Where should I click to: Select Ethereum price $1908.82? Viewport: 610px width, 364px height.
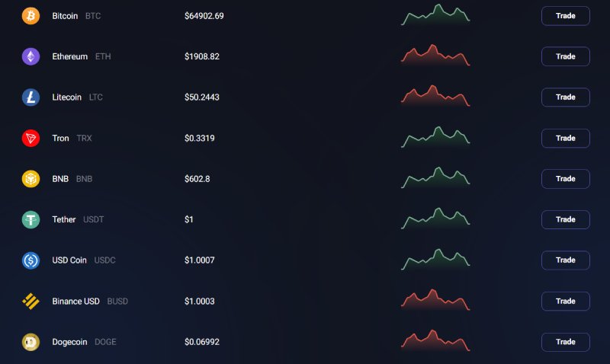(202, 56)
